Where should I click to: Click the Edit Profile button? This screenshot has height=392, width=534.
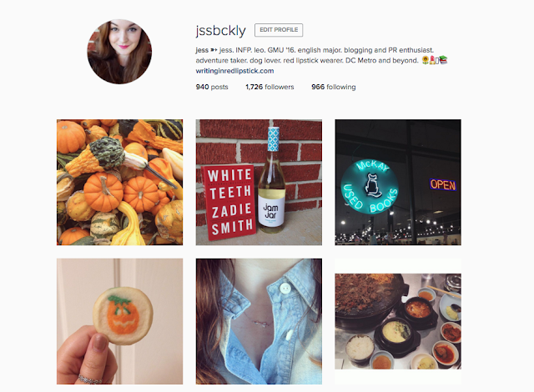click(279, 30)
